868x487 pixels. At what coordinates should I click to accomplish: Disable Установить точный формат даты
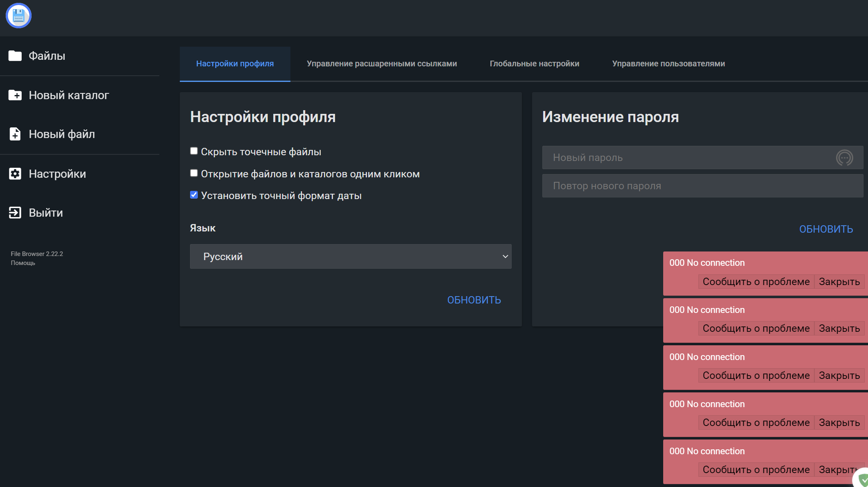point(193,195)
